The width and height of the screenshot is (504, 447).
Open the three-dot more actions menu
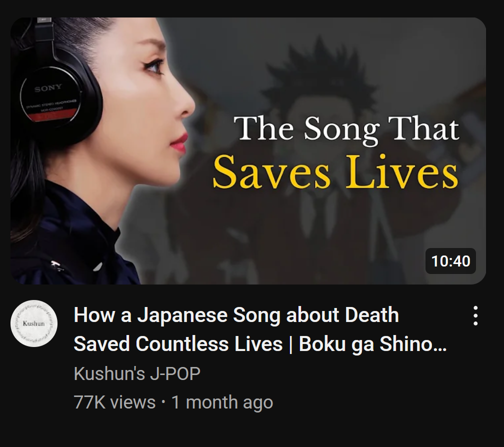click(x=475, y=315)
